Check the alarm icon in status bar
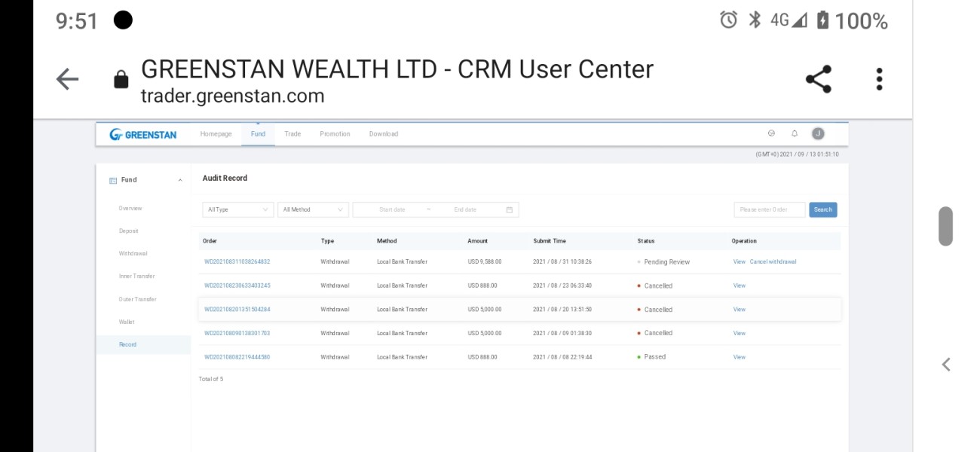 click(728, 20)
